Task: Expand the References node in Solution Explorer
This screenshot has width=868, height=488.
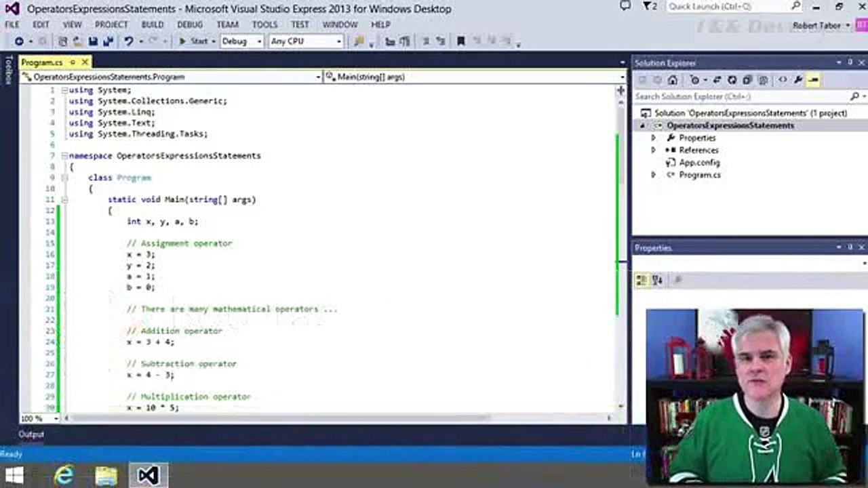Action: pyautogui.click(x=653, y=150)
